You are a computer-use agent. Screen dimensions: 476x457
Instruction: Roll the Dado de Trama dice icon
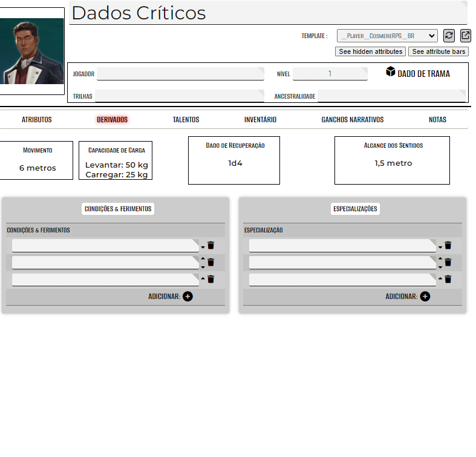click(x=390, y=71)
